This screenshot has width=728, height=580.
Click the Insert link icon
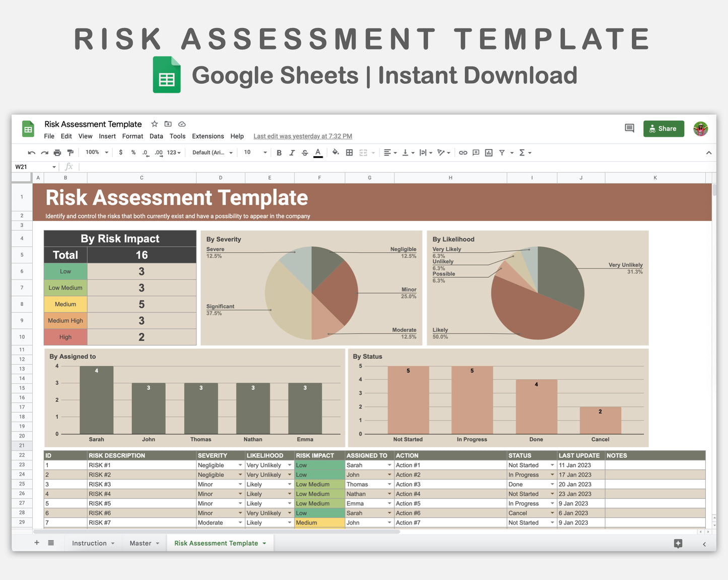pyautogui.click(x=463, y=153)
